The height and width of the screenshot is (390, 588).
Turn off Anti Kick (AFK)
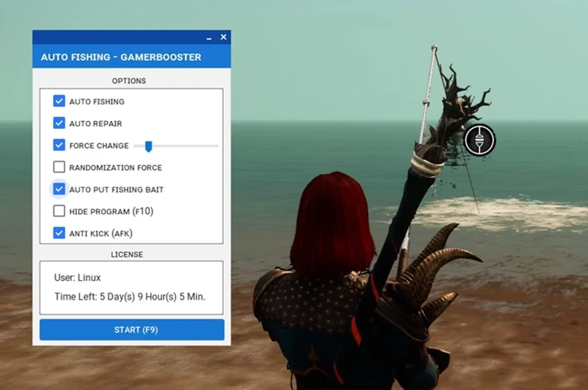tap(59, 233)
